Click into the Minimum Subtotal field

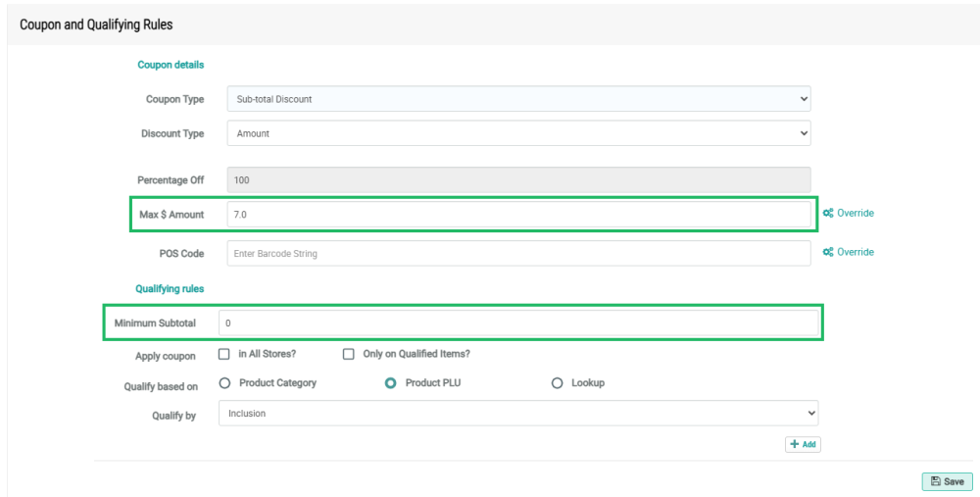coord(517,323)
